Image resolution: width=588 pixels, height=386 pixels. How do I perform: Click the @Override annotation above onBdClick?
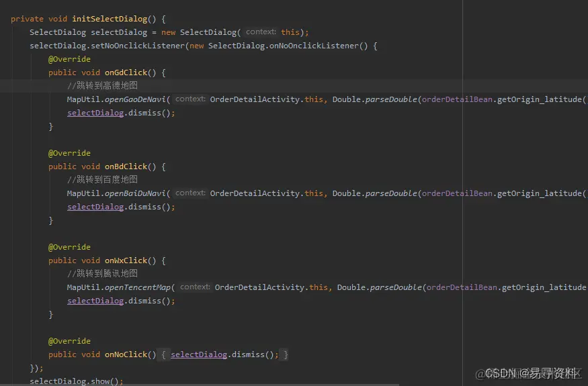69,153
